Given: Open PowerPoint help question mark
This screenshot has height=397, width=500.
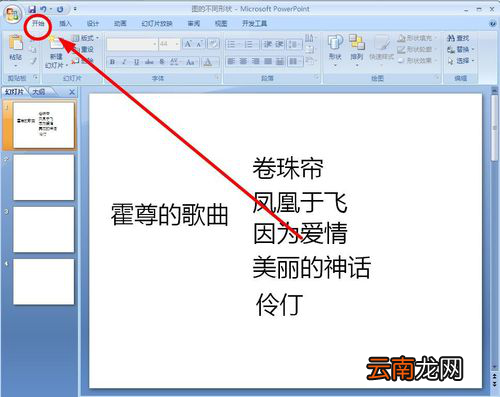Looking at the screenshot, I should 493,24.
